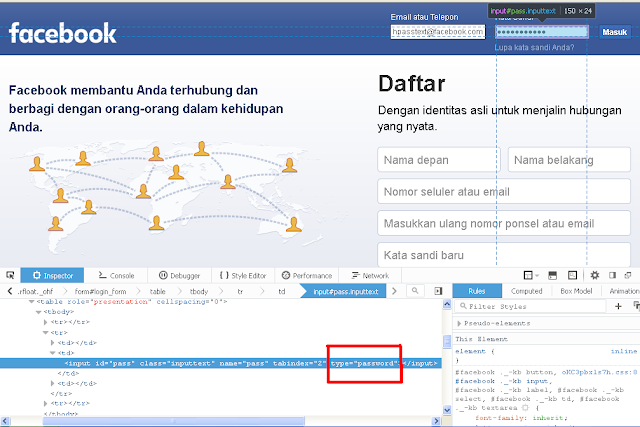The height and width of the screenshot is (427, 640).
Task: Activate the element picker icon
Action: (x=10, y=275)
